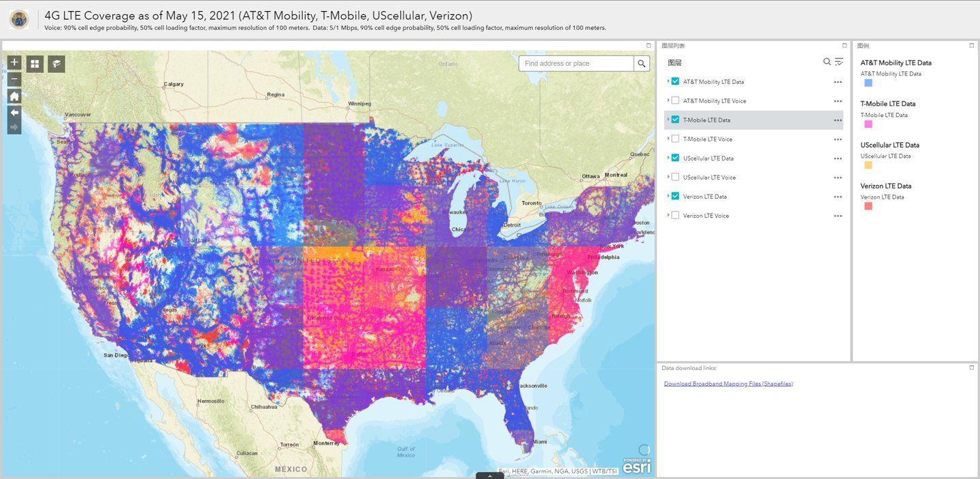Click the orange UScellular legend swatch

(x=868, y=165)
